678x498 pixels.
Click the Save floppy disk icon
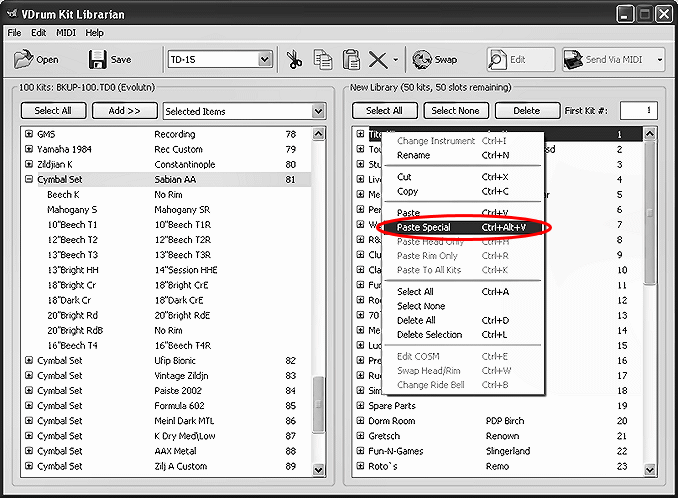coord(98,60)
